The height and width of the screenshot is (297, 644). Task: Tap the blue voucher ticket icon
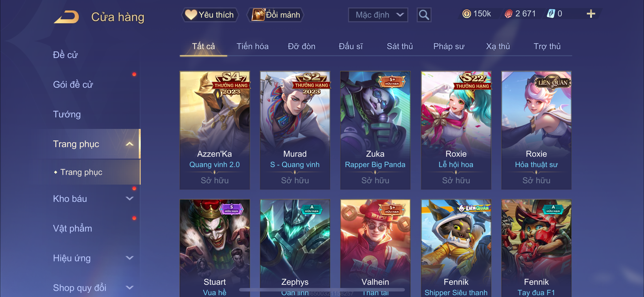coord(551,14)
